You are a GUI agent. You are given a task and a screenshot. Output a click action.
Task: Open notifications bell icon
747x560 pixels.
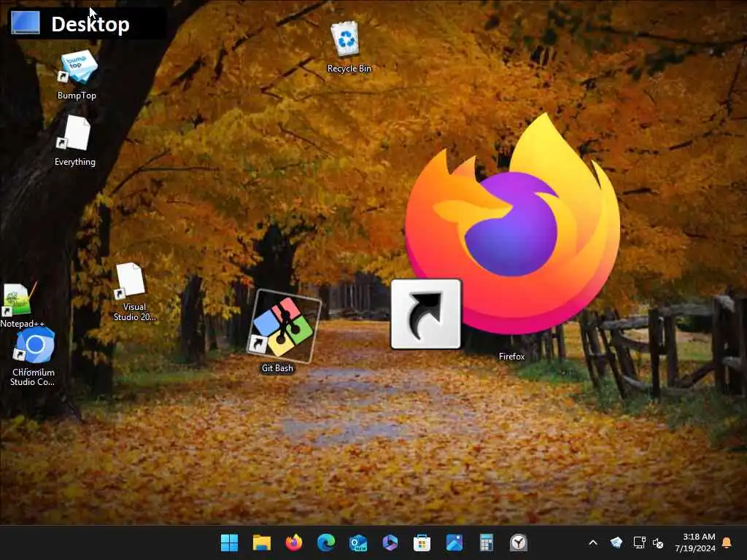point(727,542)
